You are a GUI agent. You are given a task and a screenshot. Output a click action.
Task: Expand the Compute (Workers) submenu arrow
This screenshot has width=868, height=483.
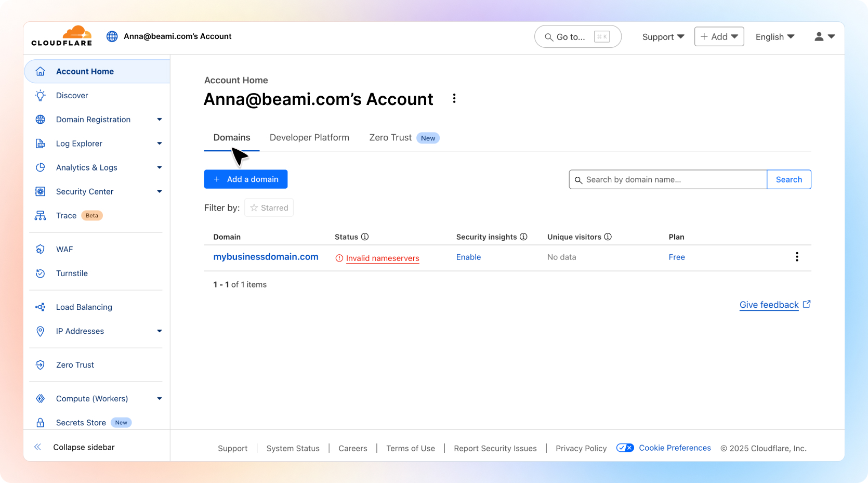[x=160, y=399]
